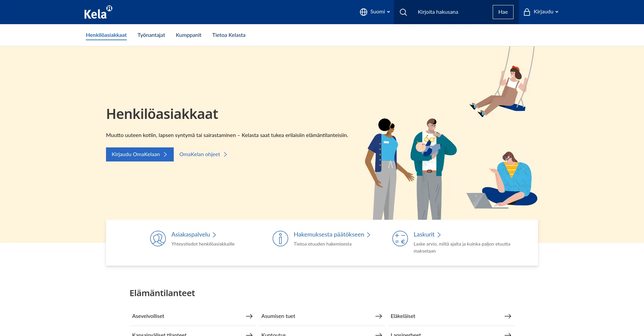Open the Työnantajat tab

point(151,35)
